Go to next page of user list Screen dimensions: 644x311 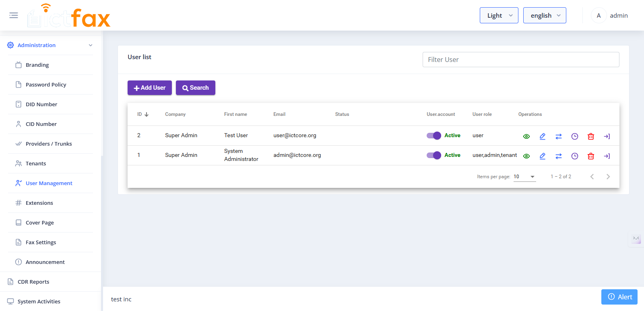click(608, 177)
